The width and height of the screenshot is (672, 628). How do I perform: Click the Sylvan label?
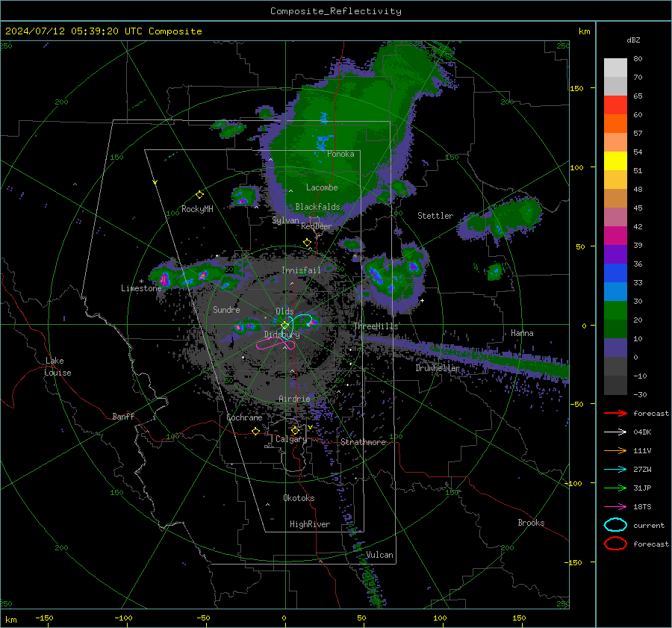[x=285, y=220]
